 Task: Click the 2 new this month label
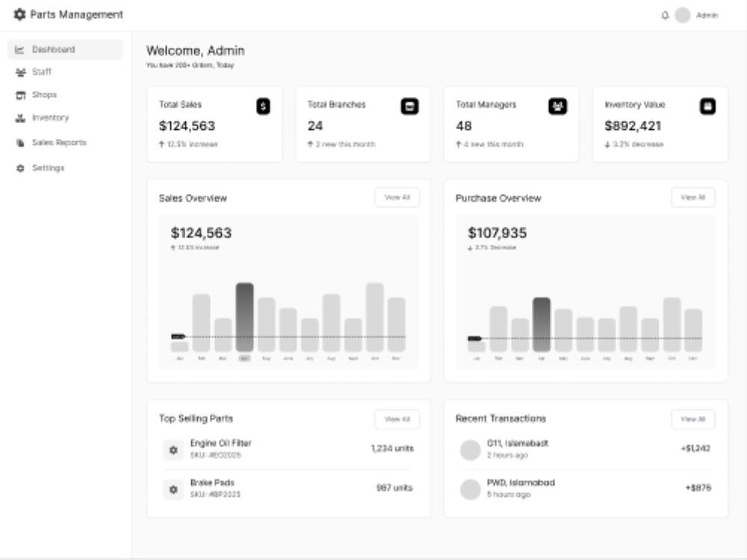[x=341, y=144]
